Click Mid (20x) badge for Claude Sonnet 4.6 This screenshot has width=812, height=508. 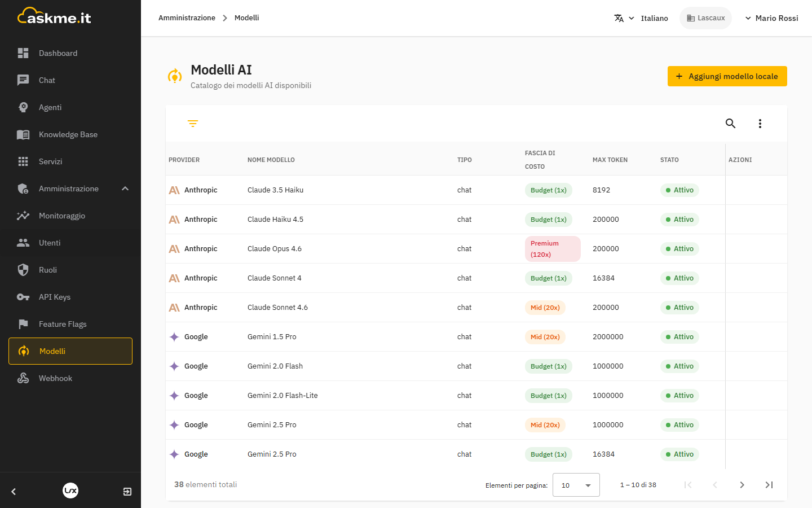tap(545, 308)
